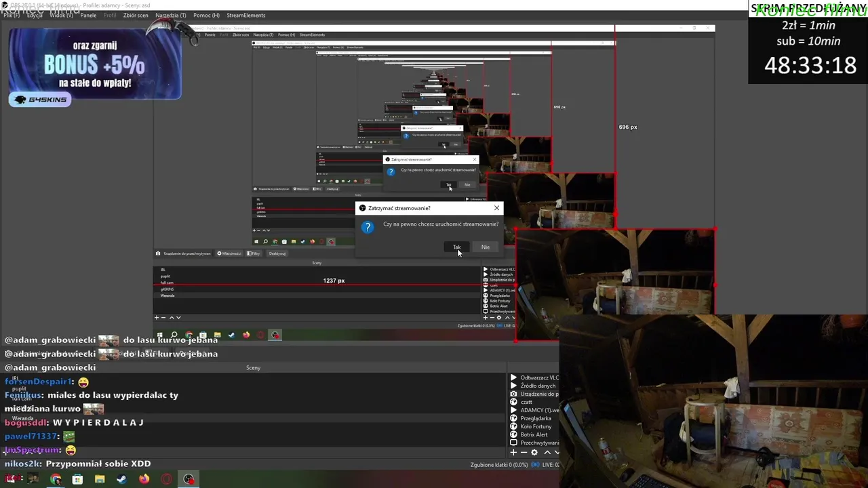
Task: Click globe icon beside Koło Fortuny
Action: 513,426
